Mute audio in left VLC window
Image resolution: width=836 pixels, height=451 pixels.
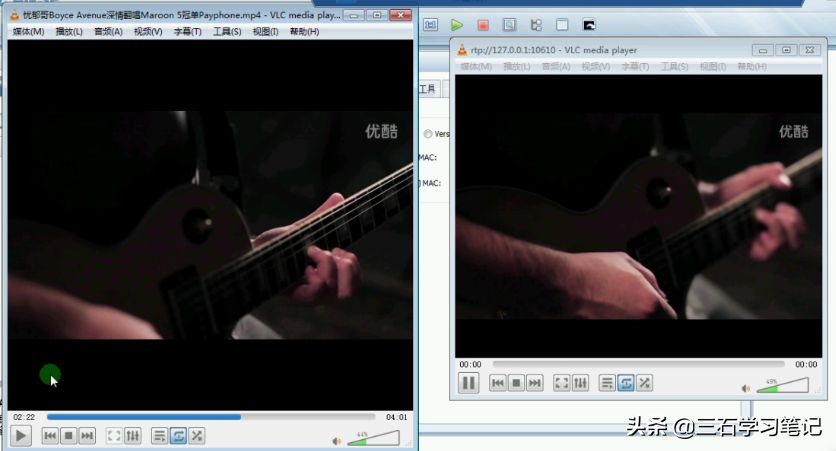336,441
